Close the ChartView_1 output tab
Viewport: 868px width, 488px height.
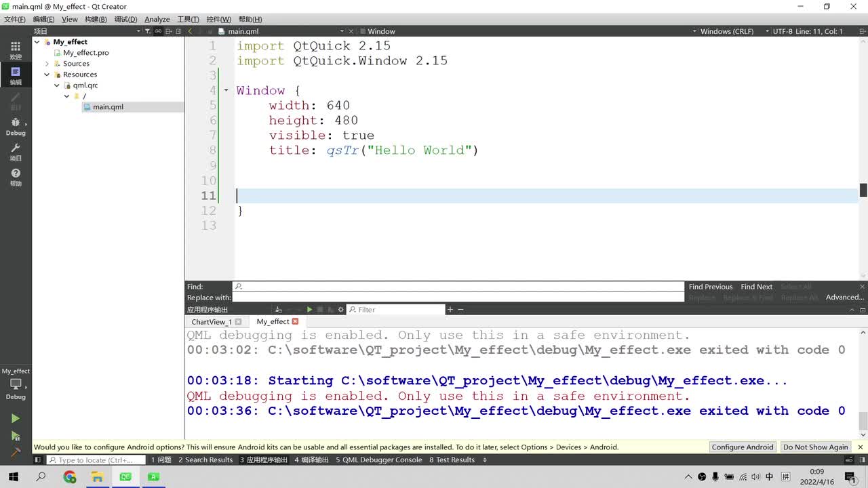pyautogui.click(x=238, y=322)
